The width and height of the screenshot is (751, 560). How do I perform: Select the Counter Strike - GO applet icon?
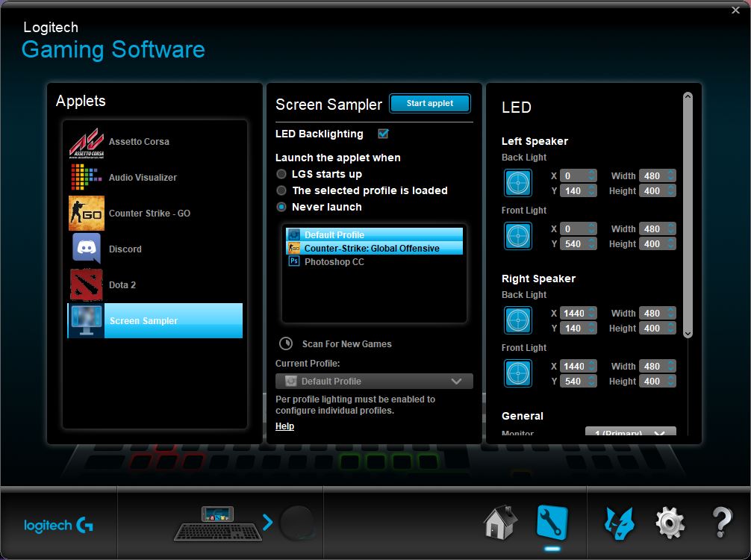[86, 214]
